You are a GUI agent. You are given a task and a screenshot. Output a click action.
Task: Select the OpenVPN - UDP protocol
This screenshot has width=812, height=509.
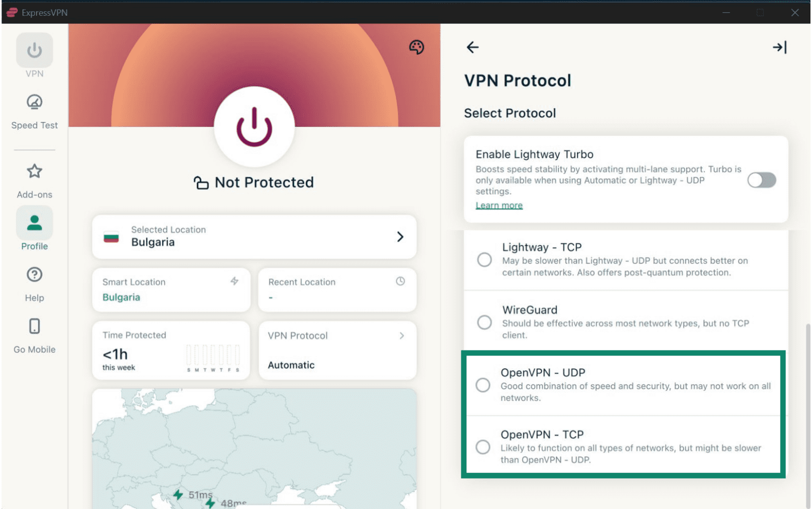coord(483,385)
